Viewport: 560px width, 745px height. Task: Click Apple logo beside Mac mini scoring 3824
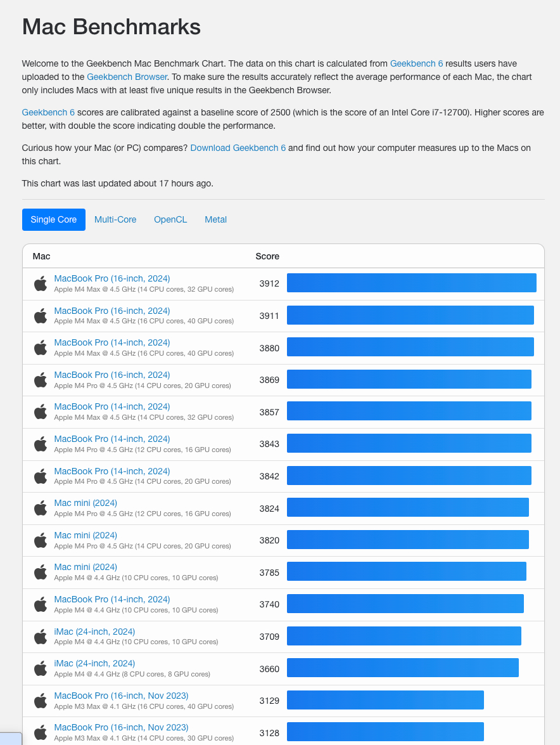[x=41, y=508]
